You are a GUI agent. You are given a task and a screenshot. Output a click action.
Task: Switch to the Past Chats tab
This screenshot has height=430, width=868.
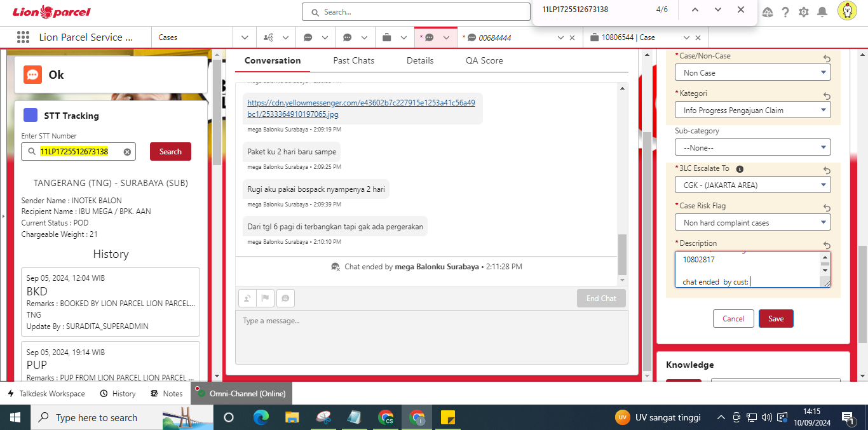tap(354, 60)
